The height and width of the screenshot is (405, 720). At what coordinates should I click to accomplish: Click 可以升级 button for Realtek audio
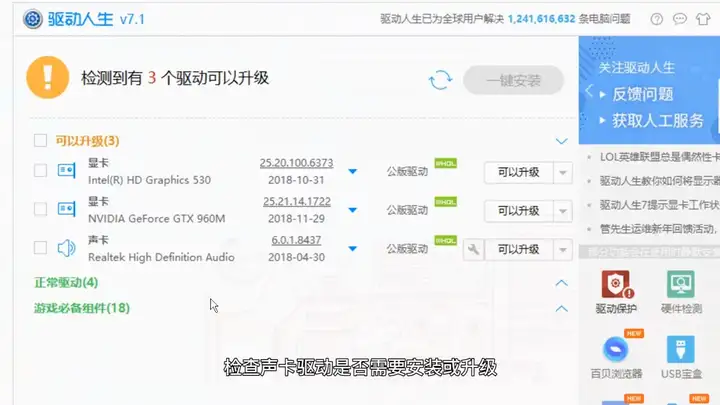click(x=518, y=250)
